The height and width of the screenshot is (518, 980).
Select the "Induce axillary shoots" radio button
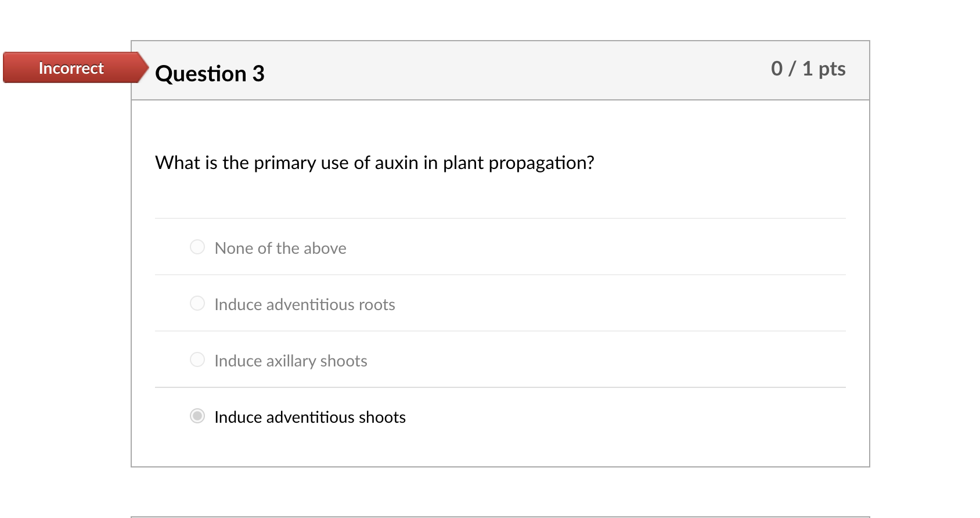point(197,359)
